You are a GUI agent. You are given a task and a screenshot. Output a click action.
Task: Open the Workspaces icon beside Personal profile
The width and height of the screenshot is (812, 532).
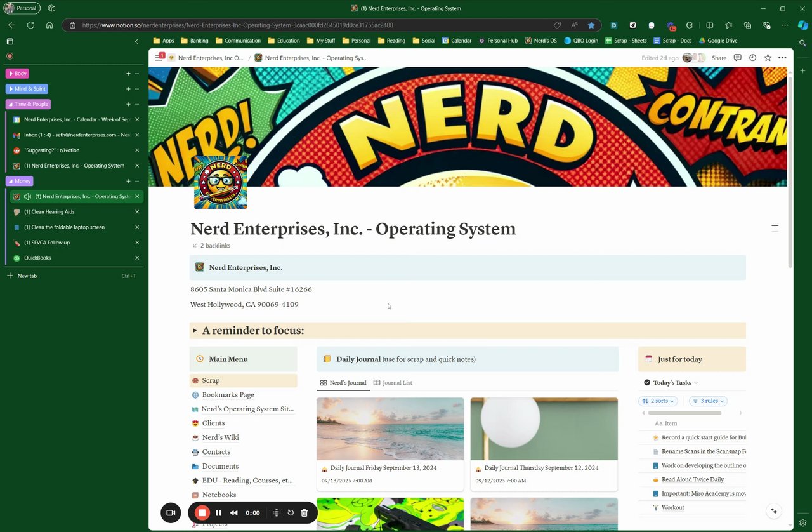(51, 8)
